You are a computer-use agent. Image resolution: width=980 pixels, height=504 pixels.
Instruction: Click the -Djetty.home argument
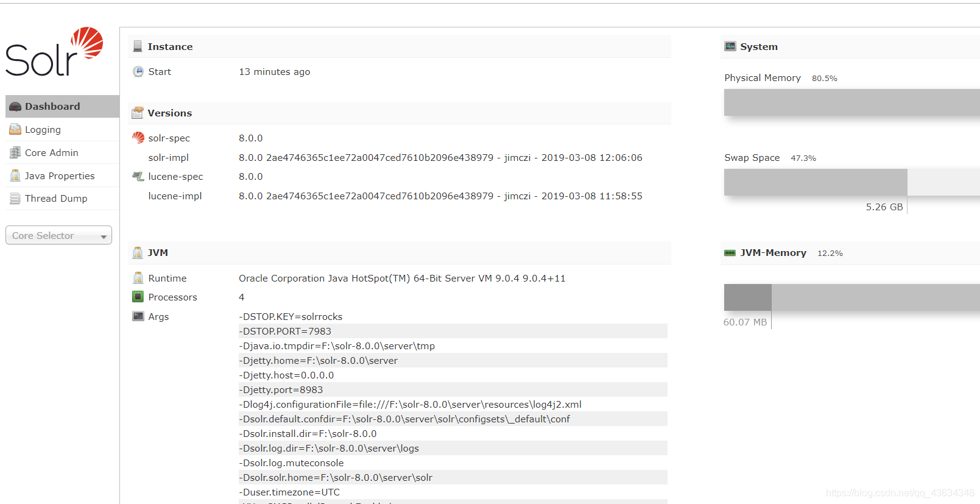[453, 361]
